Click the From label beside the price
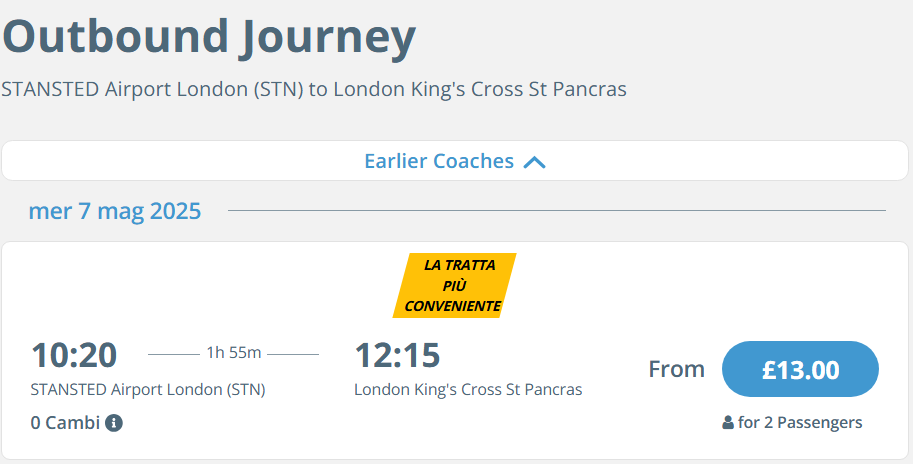 677,369
